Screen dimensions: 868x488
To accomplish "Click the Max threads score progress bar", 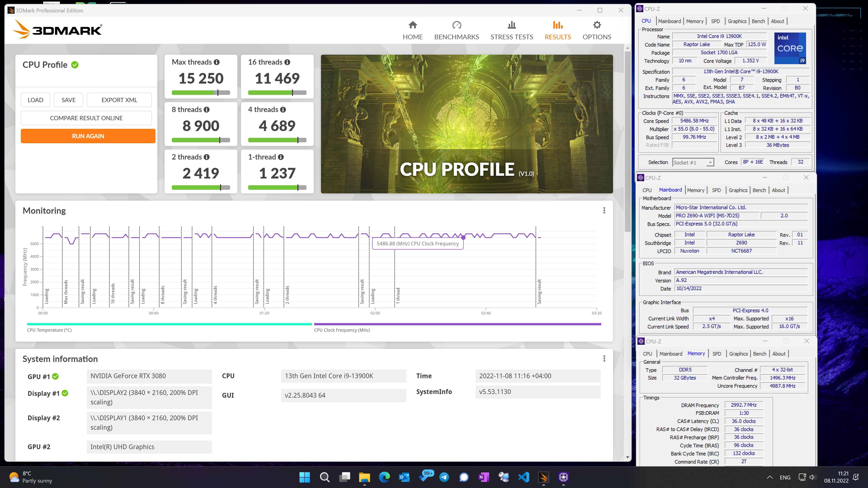I will (x=201, y=93).
